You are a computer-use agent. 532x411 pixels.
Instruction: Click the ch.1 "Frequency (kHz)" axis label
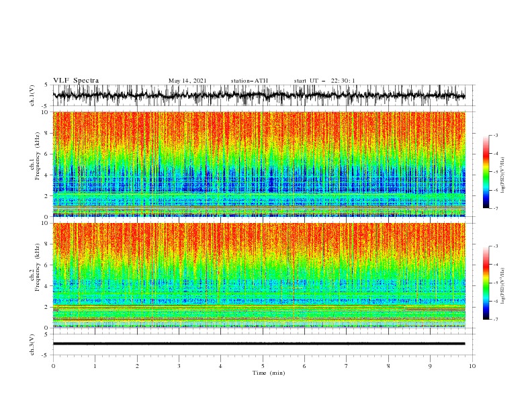pos(37,156)
